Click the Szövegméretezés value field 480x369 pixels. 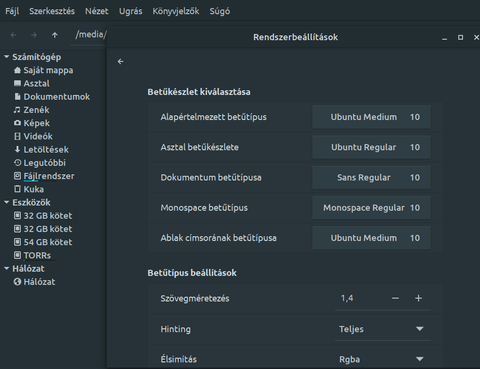tap(361, 298)
